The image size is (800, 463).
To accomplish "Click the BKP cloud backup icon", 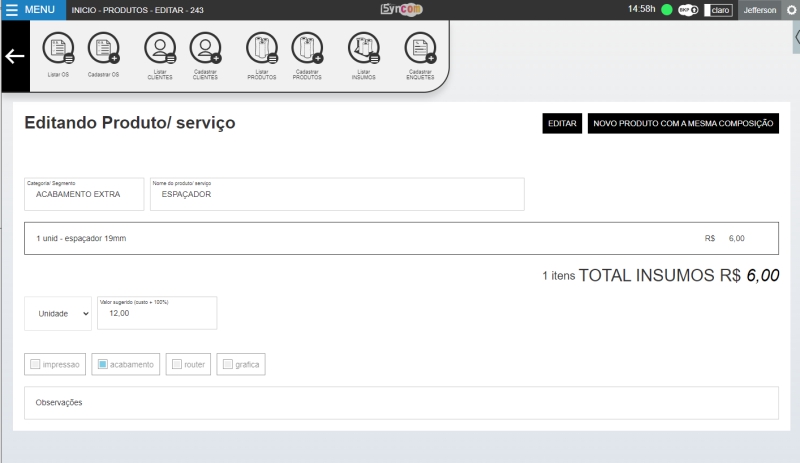I will (688, 10).
